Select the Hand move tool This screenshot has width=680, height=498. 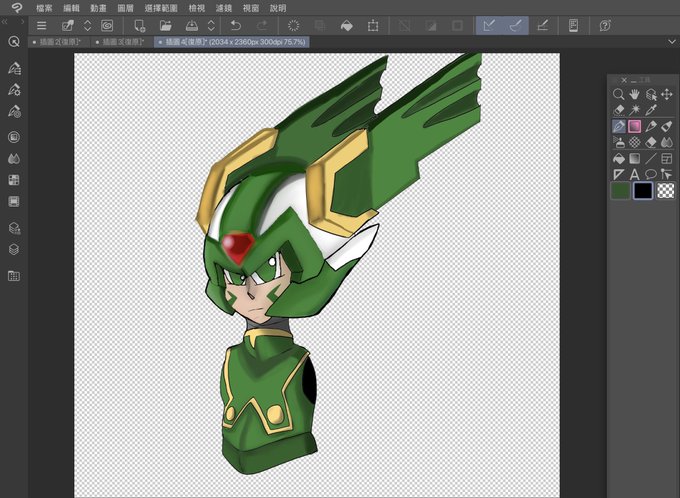click(635, 94)
